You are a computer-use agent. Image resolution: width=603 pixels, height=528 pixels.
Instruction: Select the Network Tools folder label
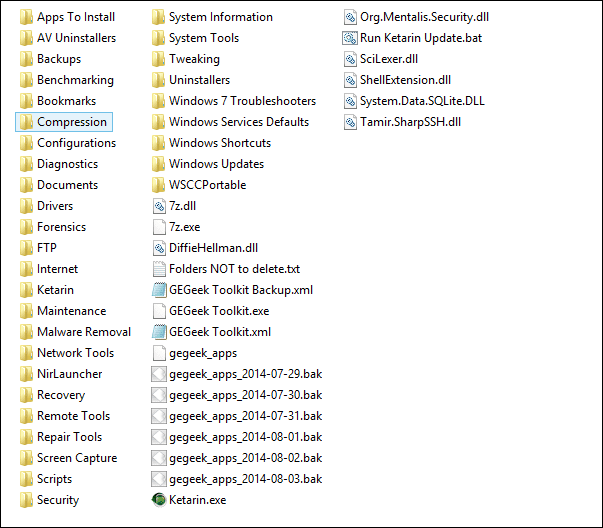[76, 353]
